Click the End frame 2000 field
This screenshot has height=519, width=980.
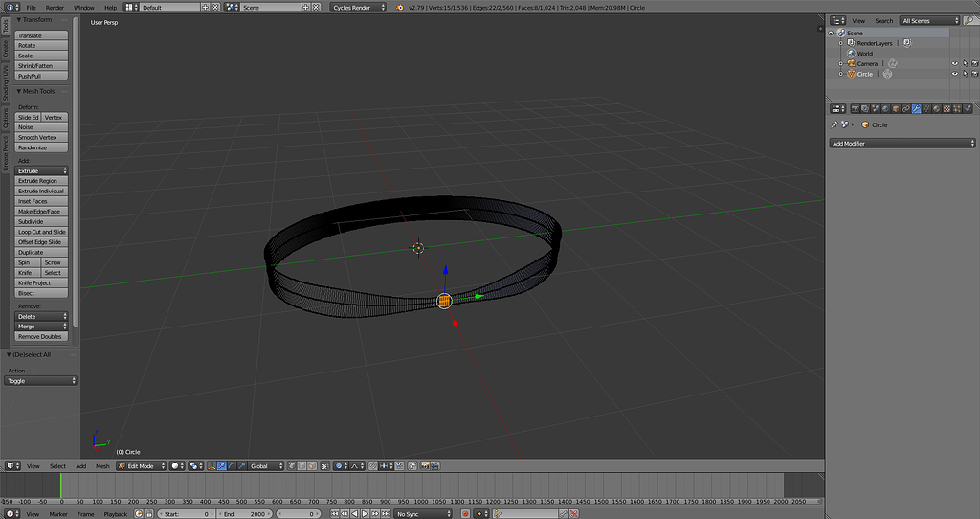click(x=244, y=514)
